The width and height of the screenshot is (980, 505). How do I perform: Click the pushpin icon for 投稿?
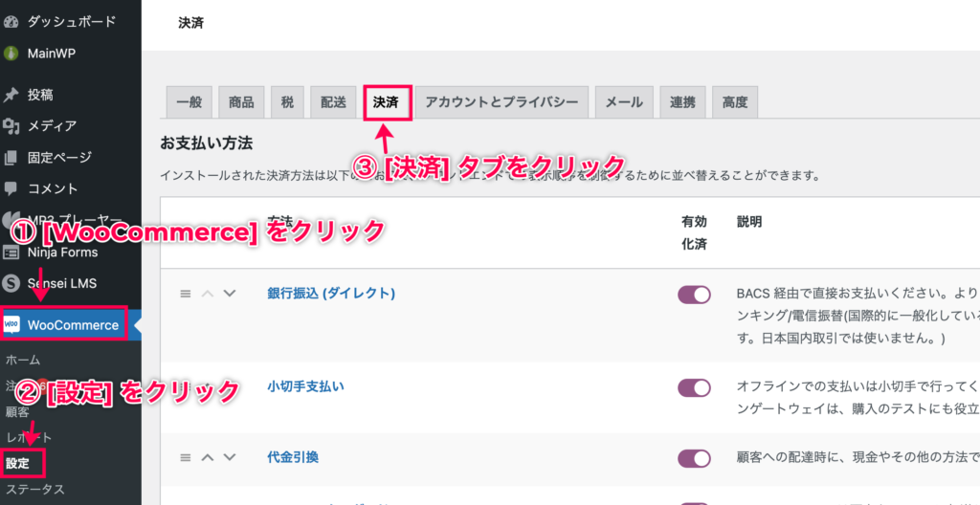point(11,95)
